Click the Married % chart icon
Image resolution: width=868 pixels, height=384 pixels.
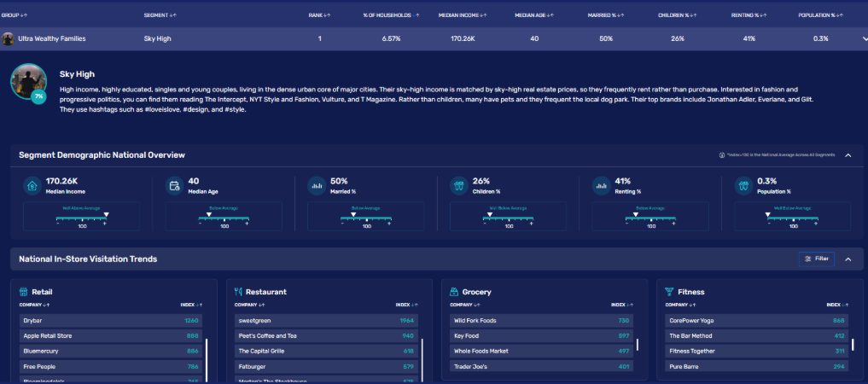click(x=316, y=186)
